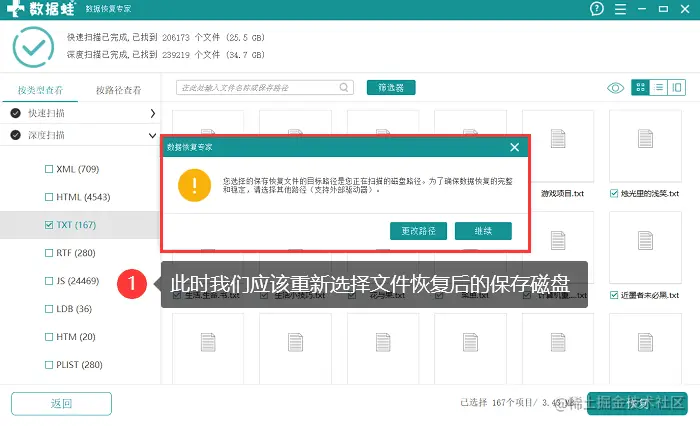Select the JS (24469) label text
700x426 pixels.
point(78,281)
